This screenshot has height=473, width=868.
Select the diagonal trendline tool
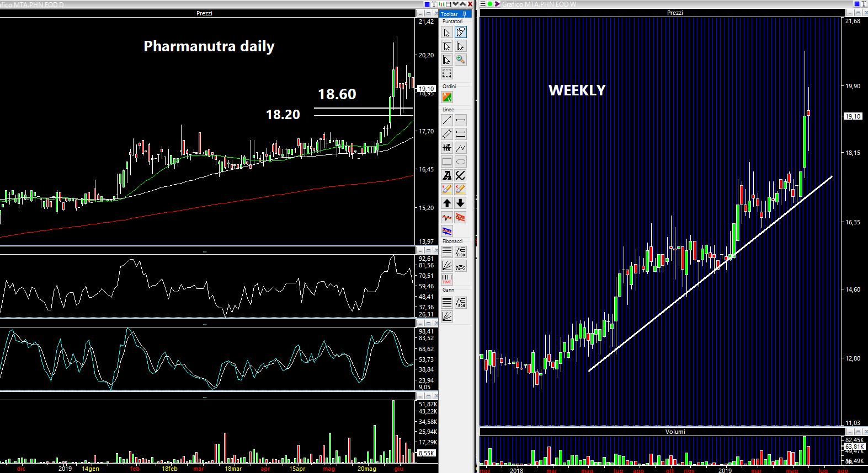tap(447, 120)
